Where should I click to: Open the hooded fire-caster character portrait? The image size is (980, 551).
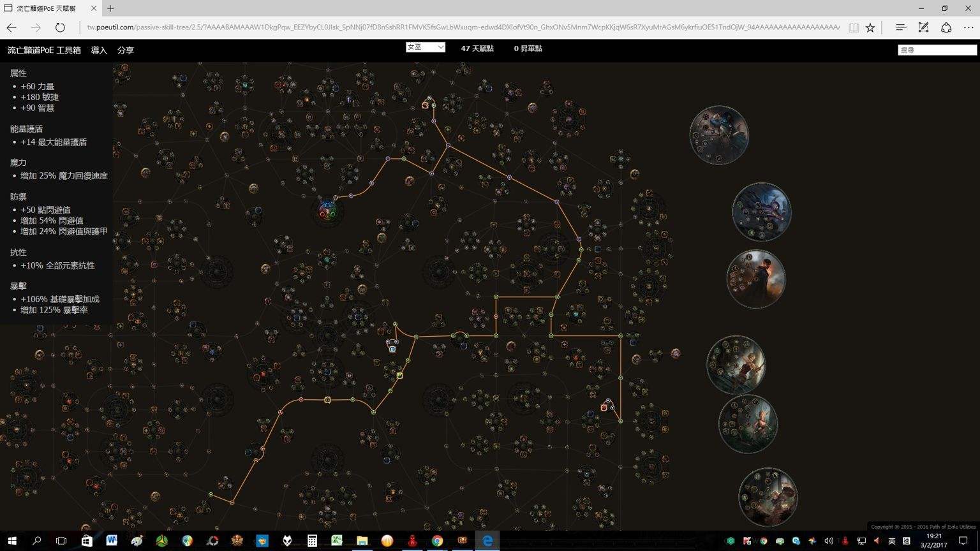click(x=755, y=279)
